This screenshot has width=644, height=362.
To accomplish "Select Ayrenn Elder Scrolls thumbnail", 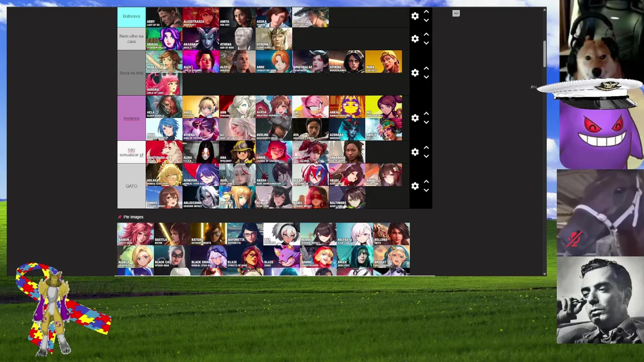I will (274, 39).
